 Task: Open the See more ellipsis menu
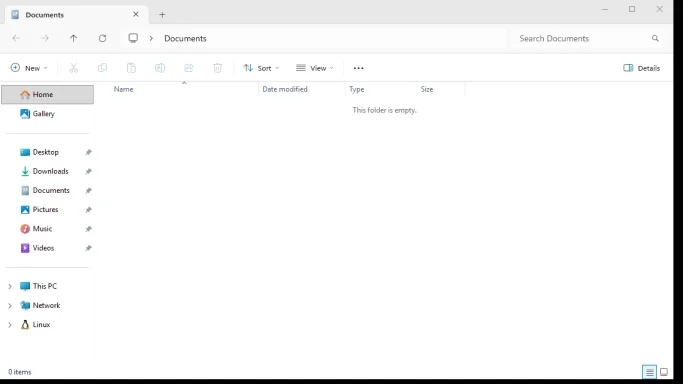tap(358, 68)
